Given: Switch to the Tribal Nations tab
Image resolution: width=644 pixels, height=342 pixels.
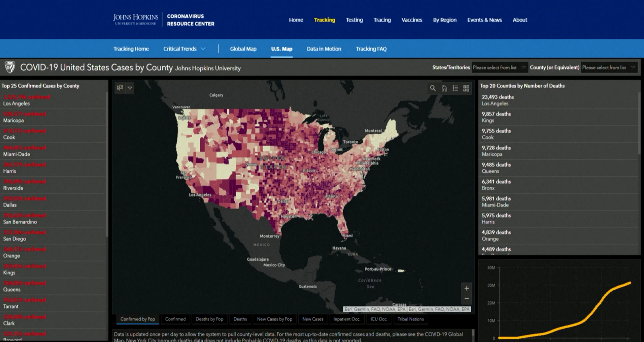Looking at the screenshot, I should click(x=410, y=319).
